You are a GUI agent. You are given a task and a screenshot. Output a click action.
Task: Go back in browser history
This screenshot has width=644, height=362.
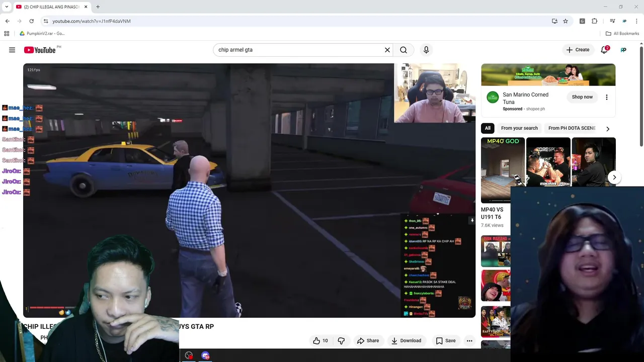point(7,21)
